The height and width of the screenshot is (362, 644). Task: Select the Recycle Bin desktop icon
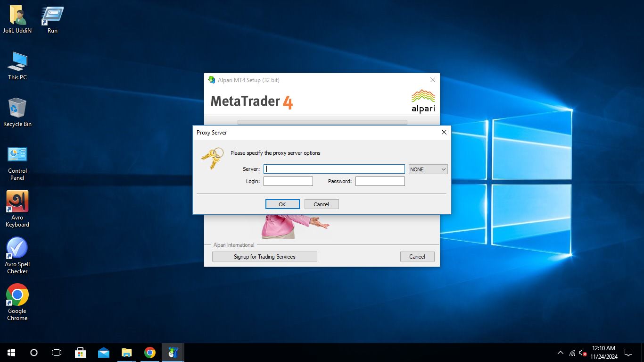[17, 113]
